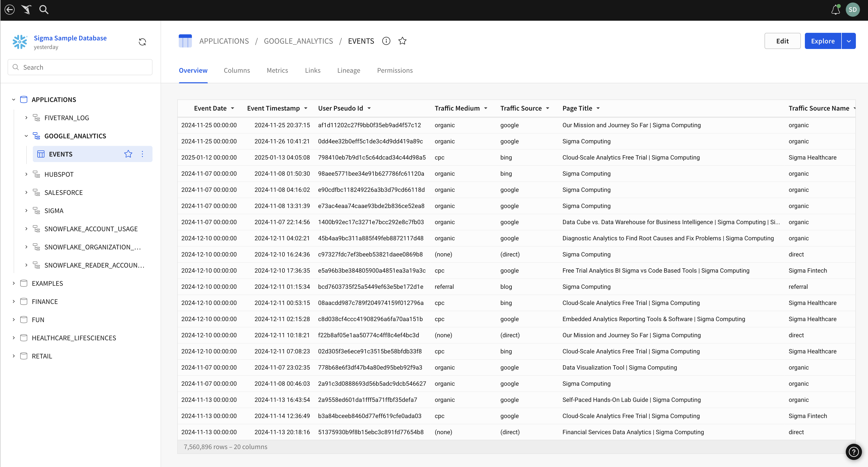
Task: Expand the FIVETRAN_LOG schema
Action: click(x=26, y=118)
